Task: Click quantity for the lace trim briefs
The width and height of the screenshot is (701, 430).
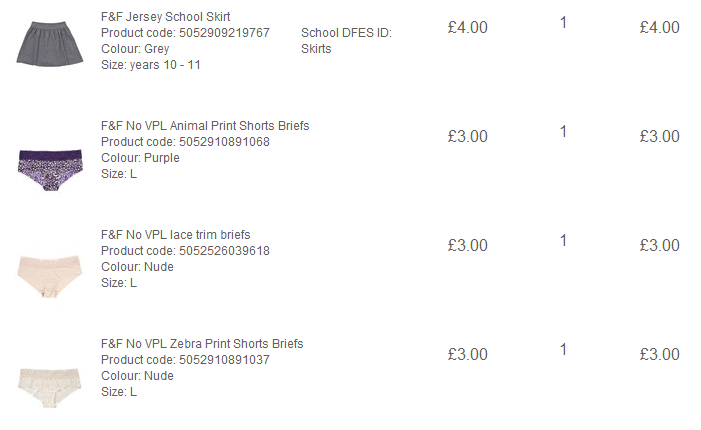Action: pyautogui.click(x=564, y=240)
